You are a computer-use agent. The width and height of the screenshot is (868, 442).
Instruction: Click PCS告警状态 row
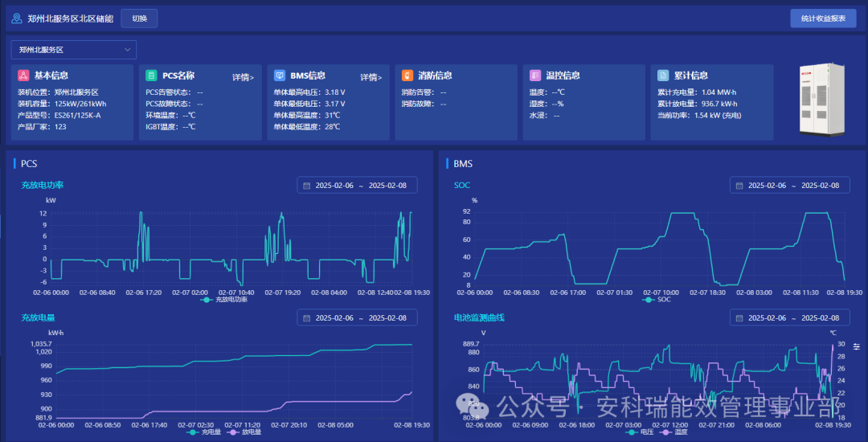(174, 92)
